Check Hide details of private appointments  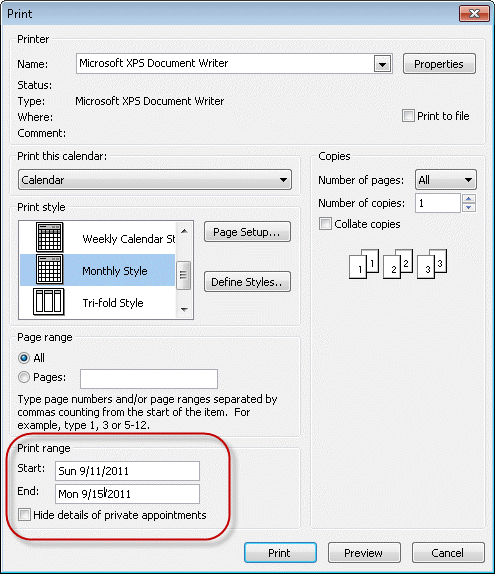(x=24, y=515)
